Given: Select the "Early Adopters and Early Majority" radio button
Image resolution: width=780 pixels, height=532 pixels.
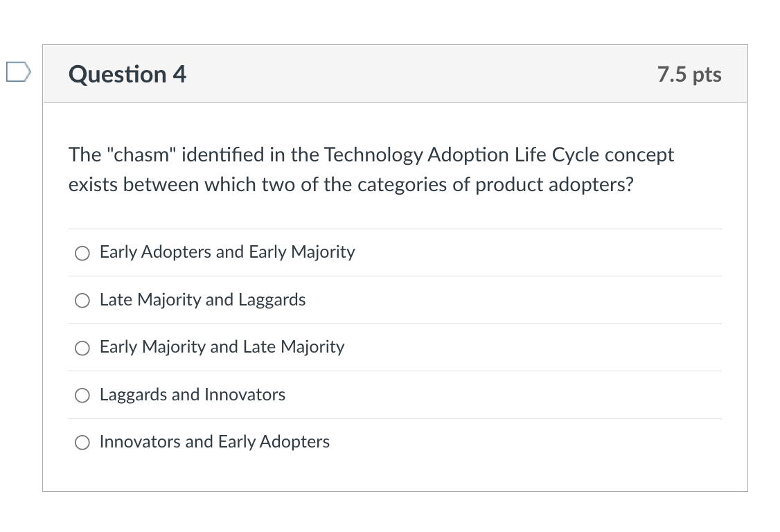Looking at the screenshot, I should click(82, 253).
